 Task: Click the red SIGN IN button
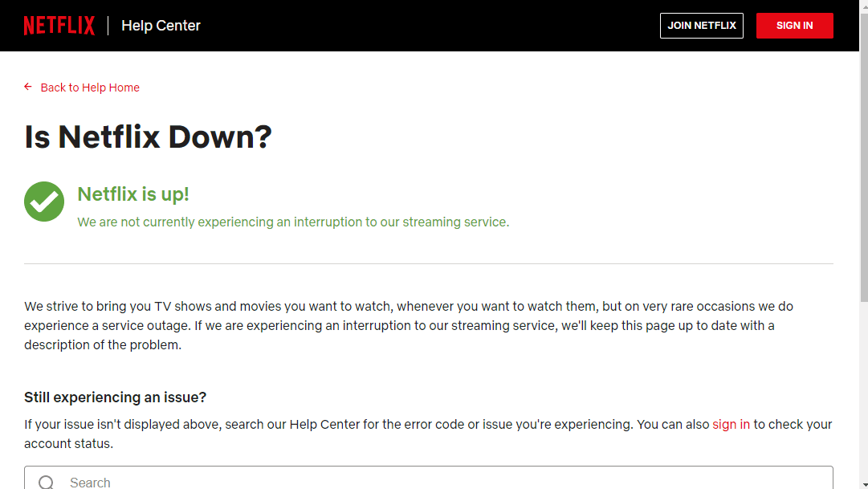tap(794, 26)
